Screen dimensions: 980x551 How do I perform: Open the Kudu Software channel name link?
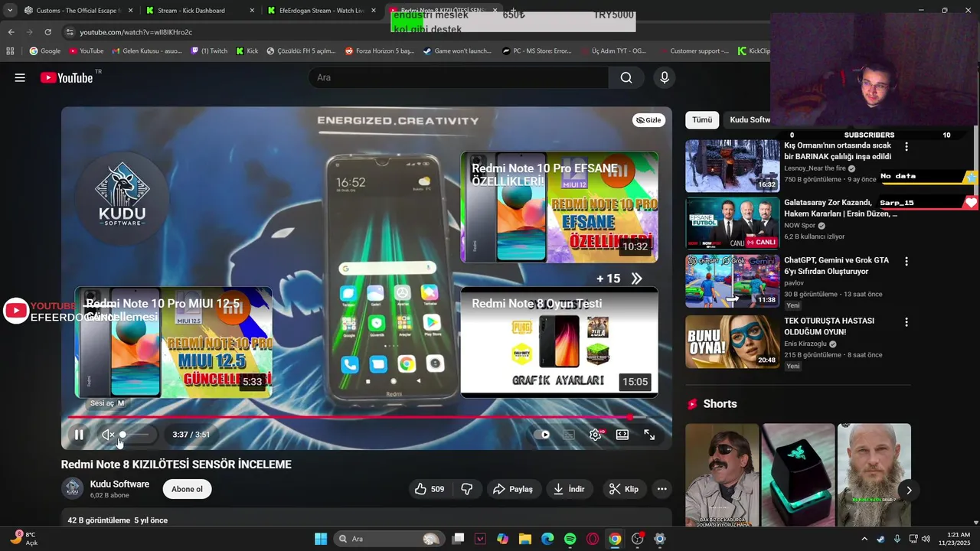coord(119,484)
